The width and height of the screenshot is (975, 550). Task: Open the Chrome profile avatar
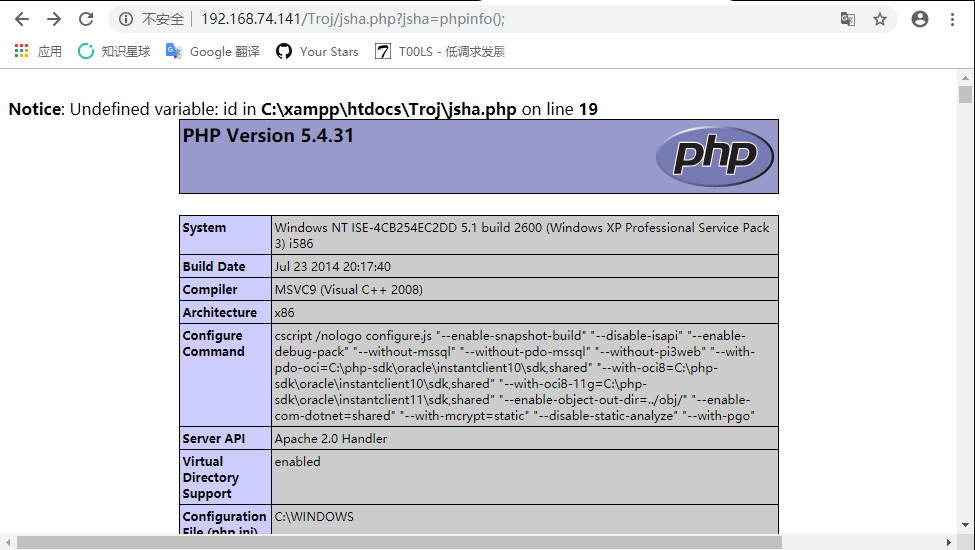[920, 19]
